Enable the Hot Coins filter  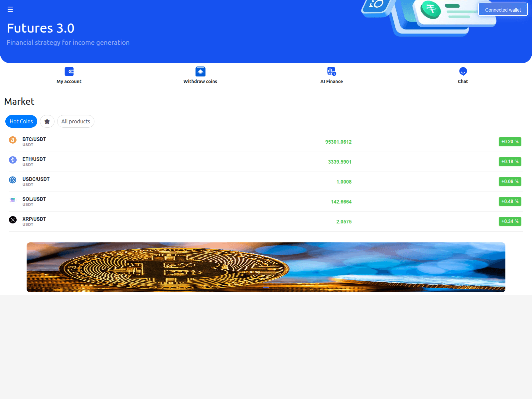[21, 121]
